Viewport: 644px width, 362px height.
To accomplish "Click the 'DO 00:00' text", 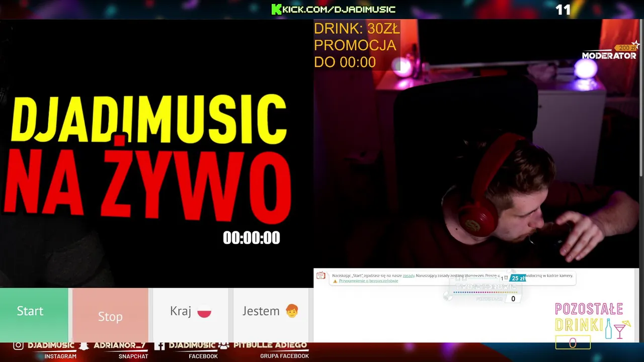I will coord(345,62).
